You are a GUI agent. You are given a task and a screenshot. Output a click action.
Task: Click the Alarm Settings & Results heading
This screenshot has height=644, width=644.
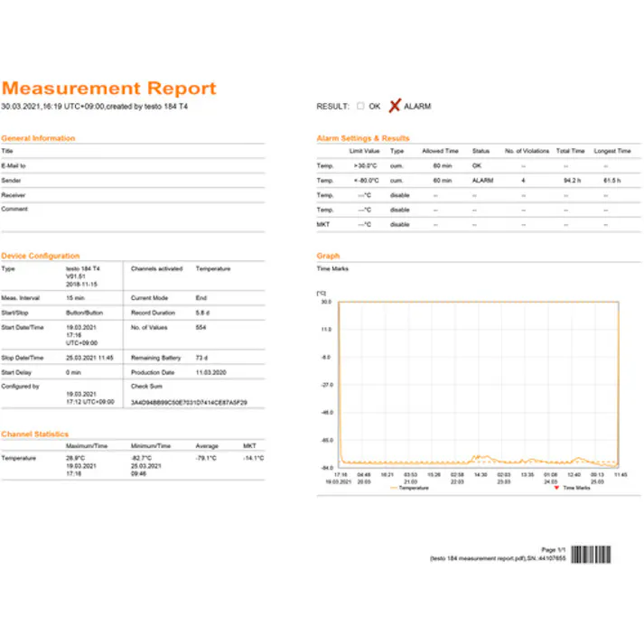[x=362, y=138]
